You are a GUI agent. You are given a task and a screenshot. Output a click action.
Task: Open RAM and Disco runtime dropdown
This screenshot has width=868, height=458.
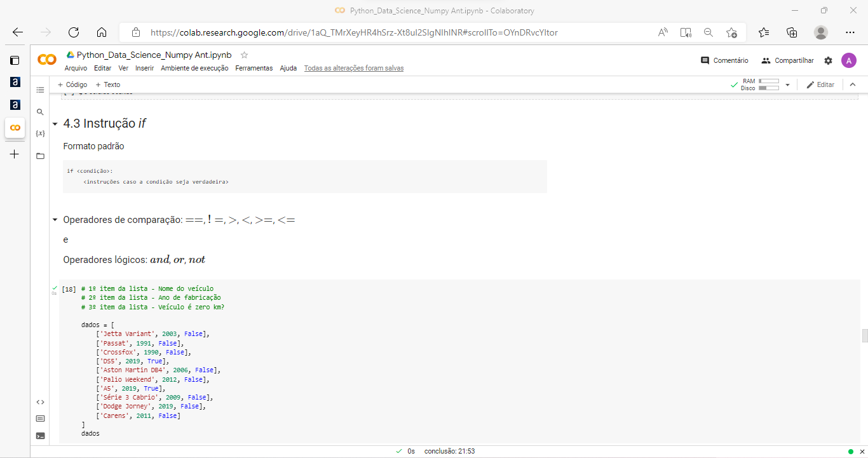787,84
